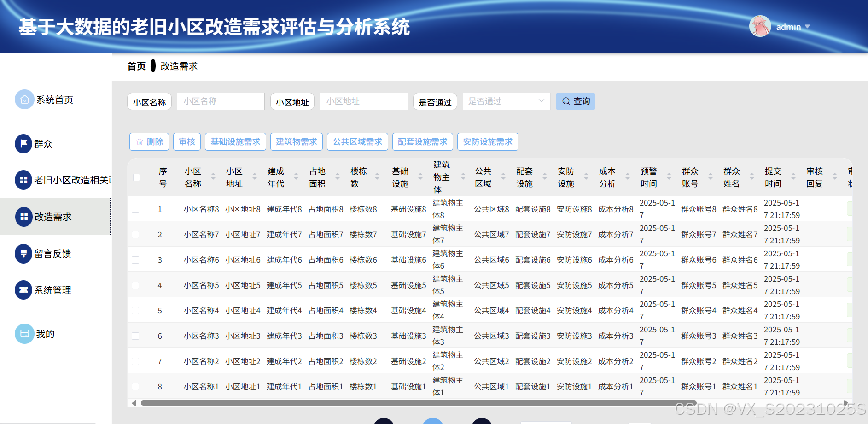
Task: Toggle the select-all header checkbox
Action: coord(136,177)
